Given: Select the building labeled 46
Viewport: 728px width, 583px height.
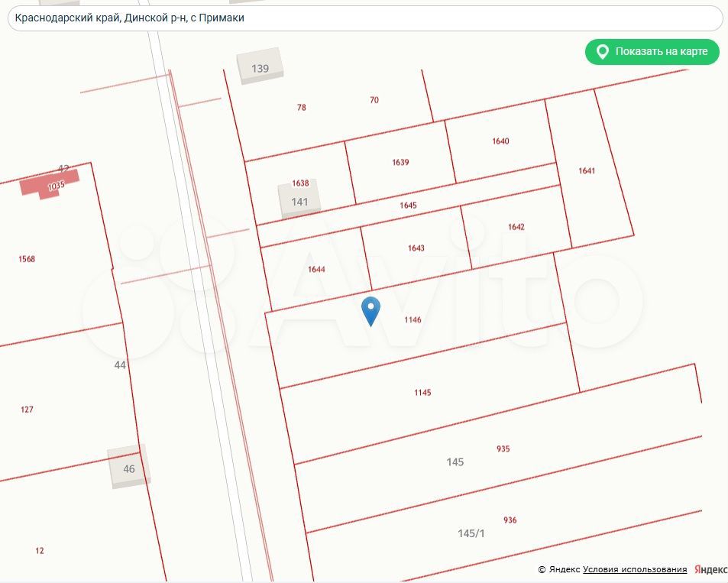Looking at the screenshot, I should click(128, 468).
